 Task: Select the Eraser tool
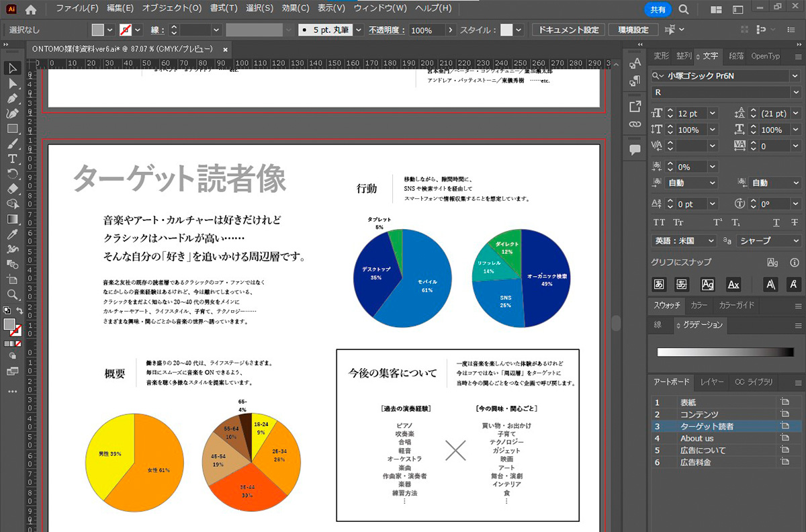pos(13,189)
